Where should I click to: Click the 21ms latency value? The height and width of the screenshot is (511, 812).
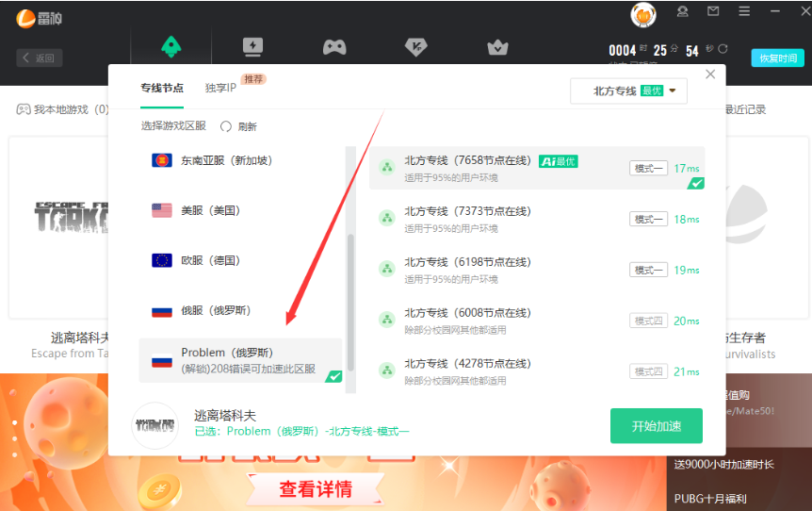click(687, 371)
